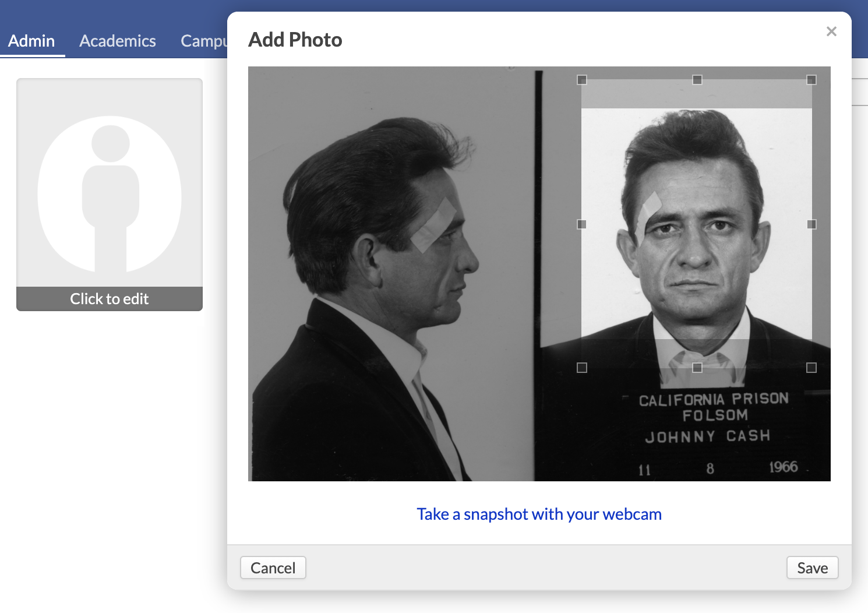Click the top-center crop handle
This screenshot has width=868, height=613.
coord(697,80)
